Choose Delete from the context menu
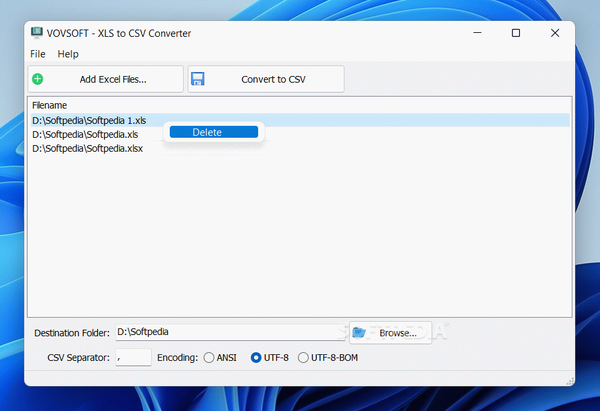 click(214, 132)
